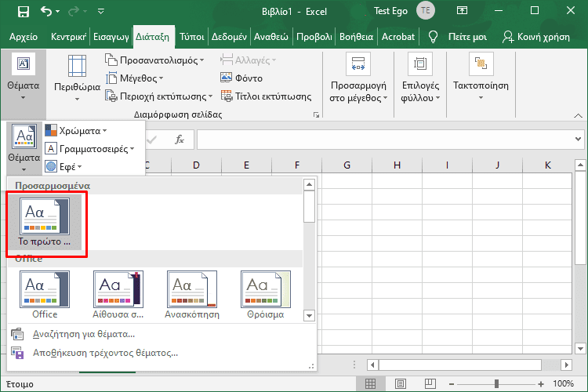Select column K header
The image size is (588, 392).
pos(547,165)
